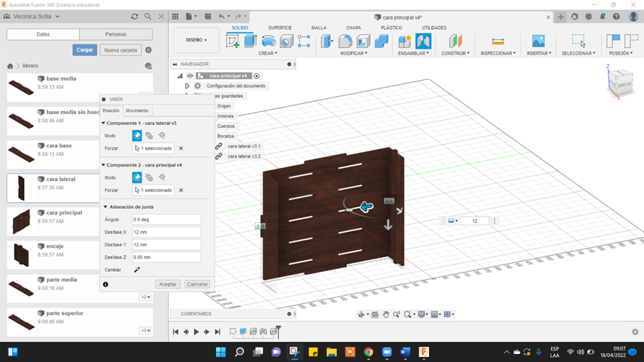This screenshot has width=644, height=362.
Task: Activate the radio button beside cara principal v4
Action: pos(257,76)
